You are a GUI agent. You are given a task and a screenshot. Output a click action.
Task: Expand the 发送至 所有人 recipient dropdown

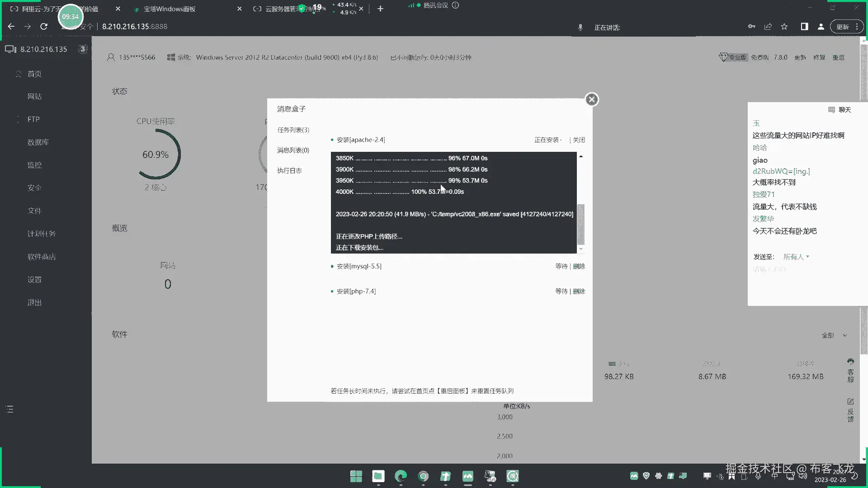[796, 257]
